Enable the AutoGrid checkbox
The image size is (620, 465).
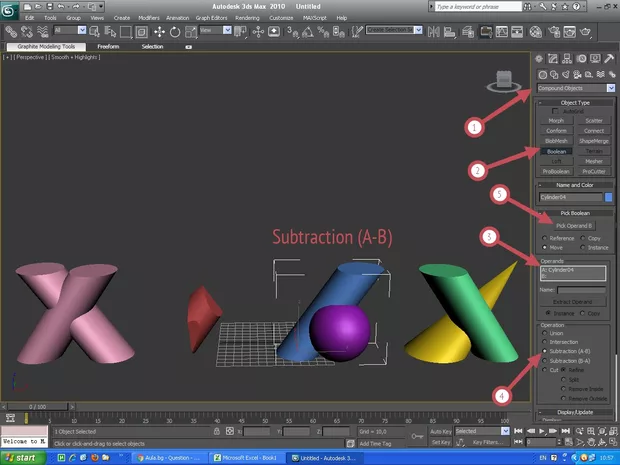[556, 111]
